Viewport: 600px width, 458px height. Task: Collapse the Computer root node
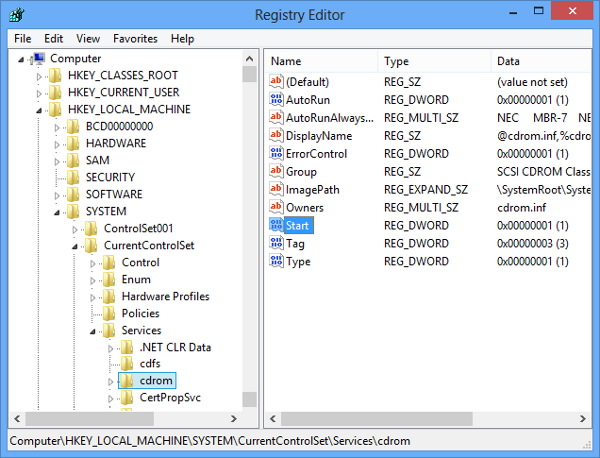pyautogui.click(x=21, y=59)
